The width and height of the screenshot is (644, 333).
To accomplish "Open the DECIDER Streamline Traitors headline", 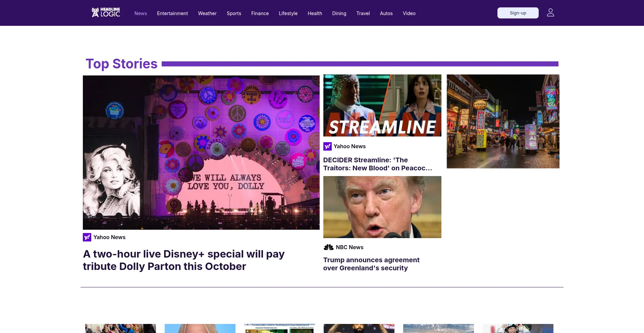I will pyautogui.click(x=378, y=164).
